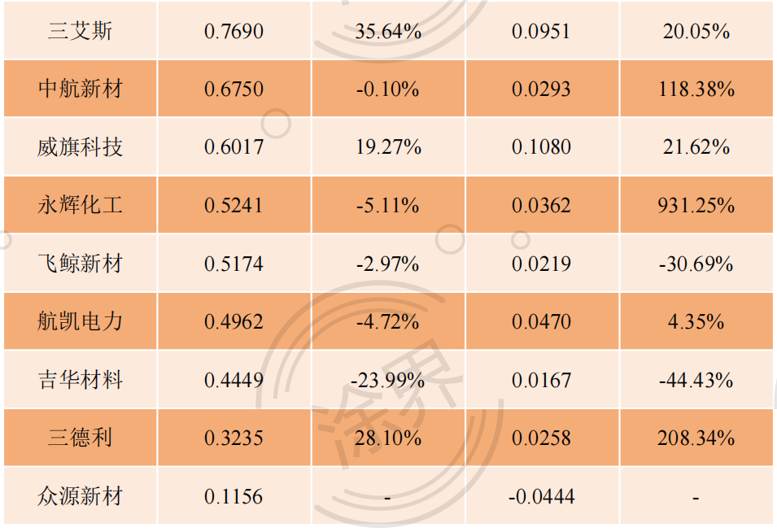
Task: Click the 飞鲸新材 name cell
Action: 81,263
